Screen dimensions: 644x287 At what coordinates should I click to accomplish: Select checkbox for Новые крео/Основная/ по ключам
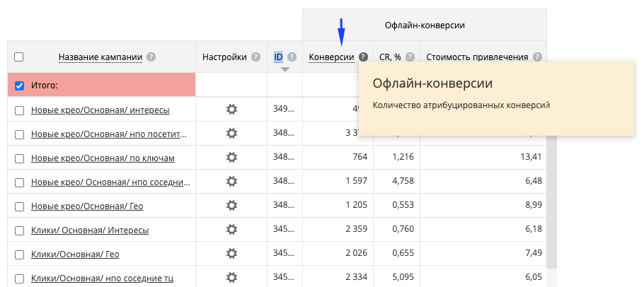pos(19,158)
